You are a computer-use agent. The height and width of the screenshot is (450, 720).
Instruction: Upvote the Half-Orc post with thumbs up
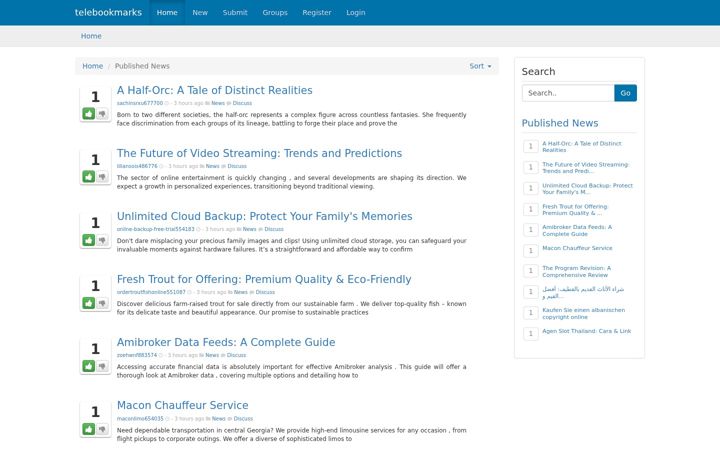pos(89,113)
